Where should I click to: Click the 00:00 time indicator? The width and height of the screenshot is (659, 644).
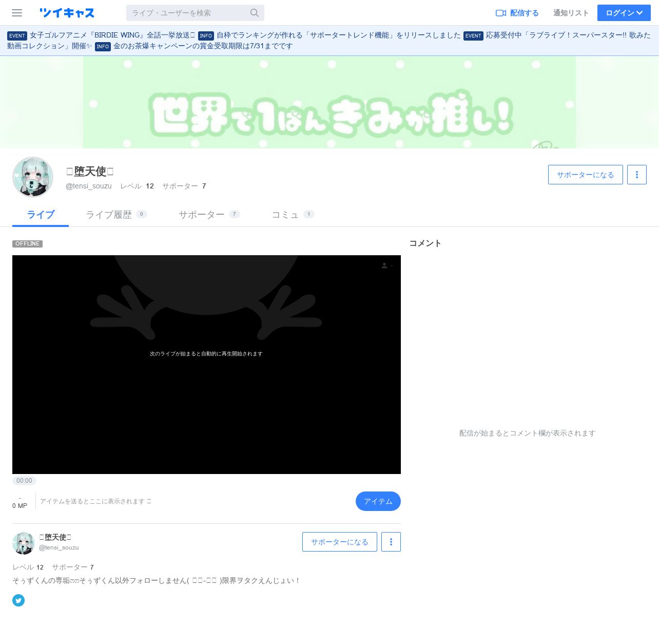(x=24, y=481)
